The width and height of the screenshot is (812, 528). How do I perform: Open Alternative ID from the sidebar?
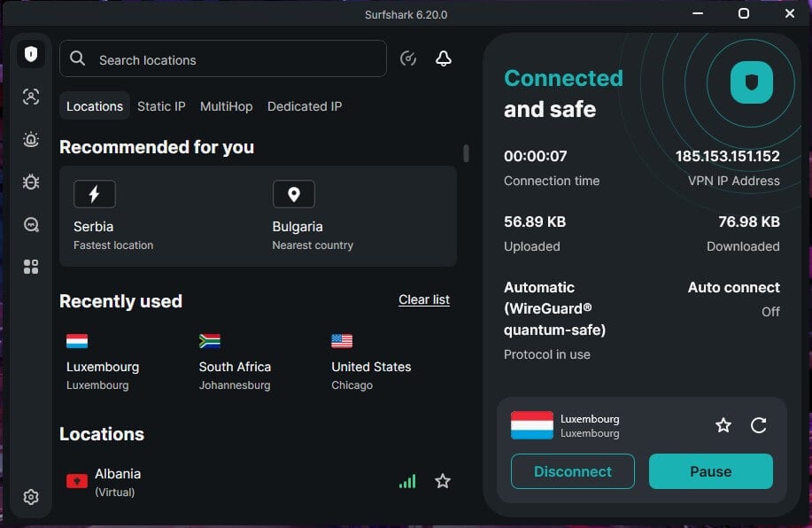pos(31,97)
